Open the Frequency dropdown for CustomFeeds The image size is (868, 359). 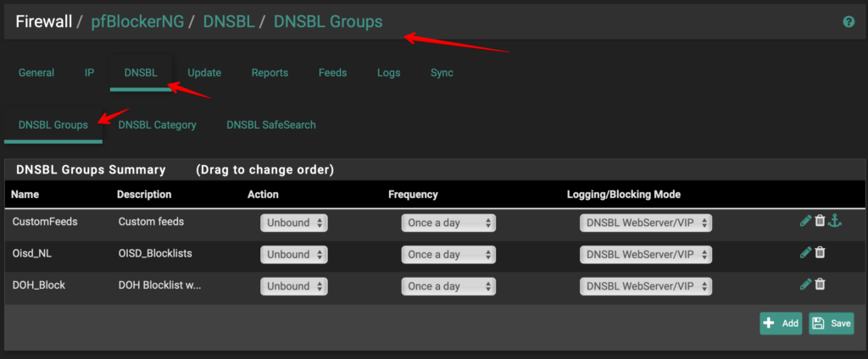point(448,223)
